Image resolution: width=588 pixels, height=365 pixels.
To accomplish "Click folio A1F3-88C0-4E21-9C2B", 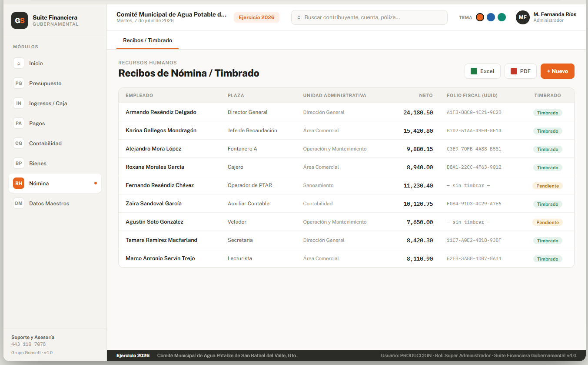I will point(474,112).
